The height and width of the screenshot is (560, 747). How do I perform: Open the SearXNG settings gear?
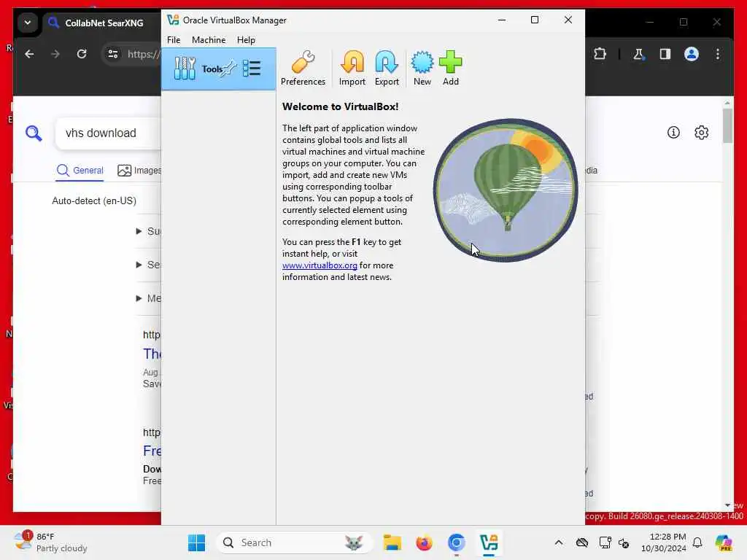point(701,133)
